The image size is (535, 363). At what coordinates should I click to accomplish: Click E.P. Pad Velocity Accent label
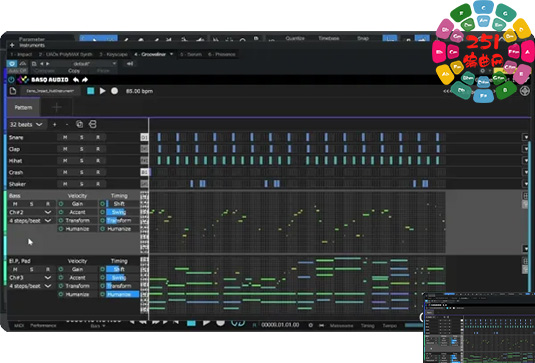[x=77, y=278]
